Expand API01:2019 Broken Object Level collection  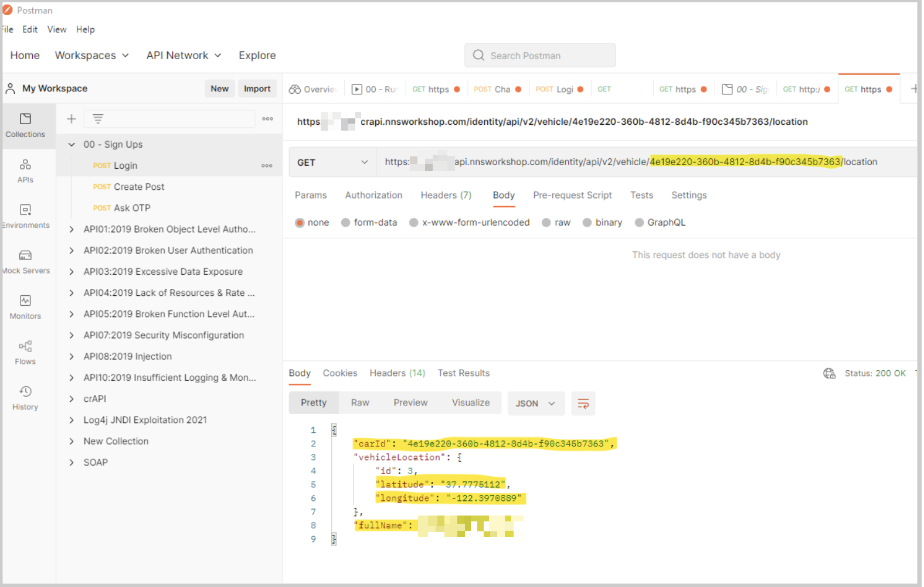coord(72,230)
